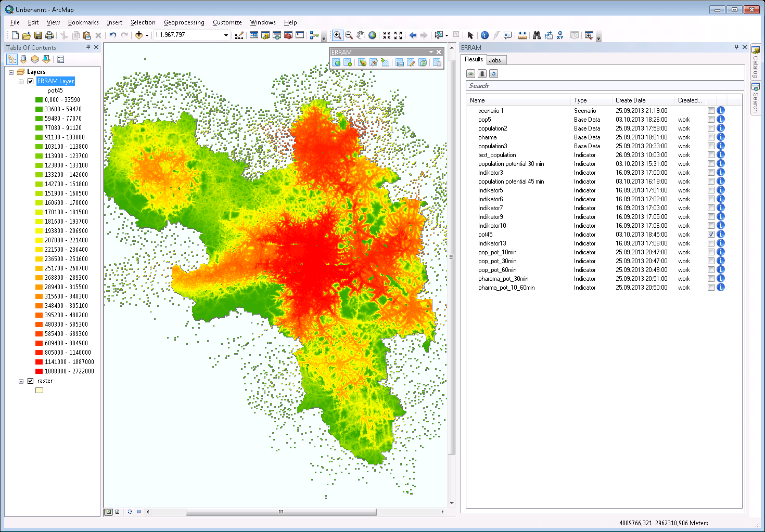Open the ArcToolbox window
765x532 pixels.
tap(288, 35)
